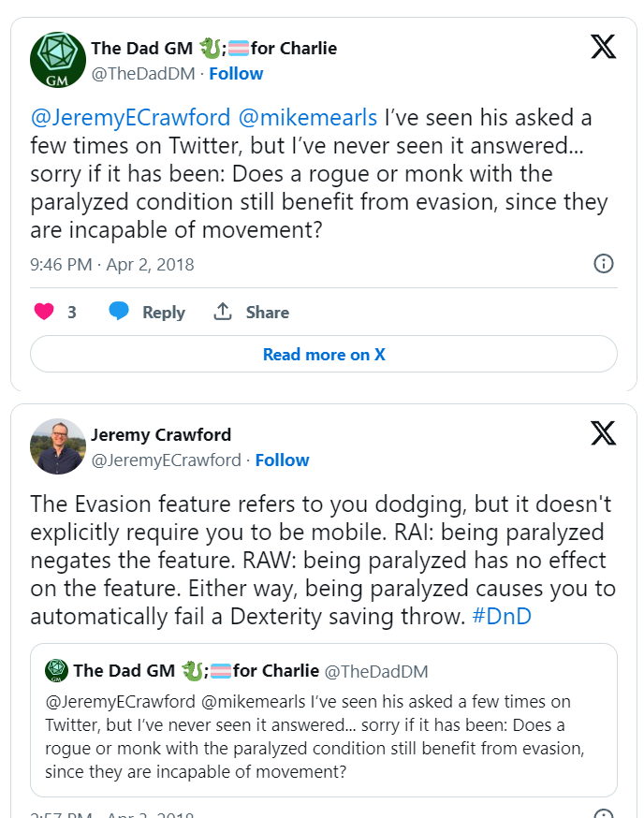Click the X logo on Jeremy Crawford's tweet
This screenshot has width=644, height=818.
[x=604, y=432]
